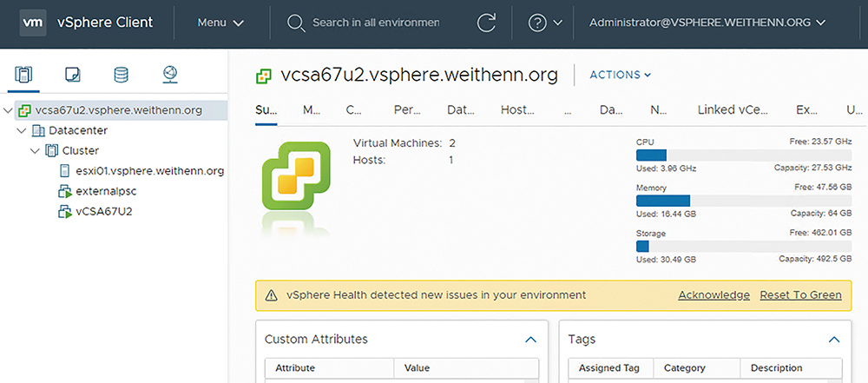Click the large vCenter summary logo
Screen dimensions: 868x383
pyautogui.click(x=296, y=176)
